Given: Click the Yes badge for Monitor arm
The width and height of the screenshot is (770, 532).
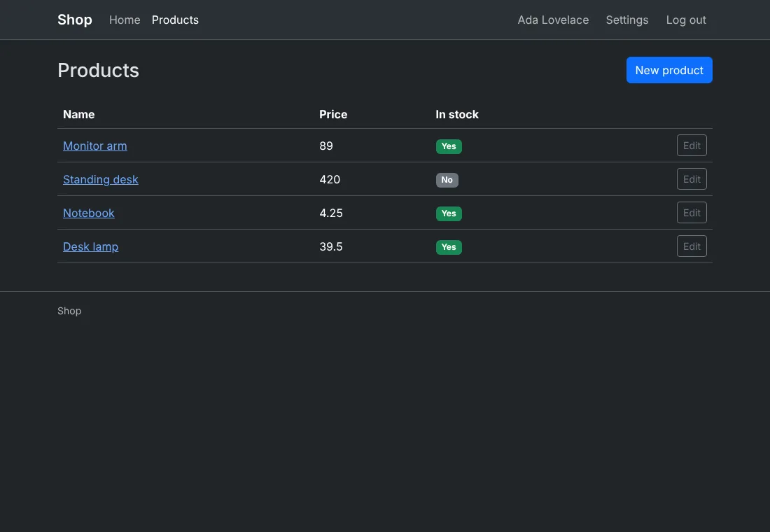Looking at the screenshot, I should (449, 146).
